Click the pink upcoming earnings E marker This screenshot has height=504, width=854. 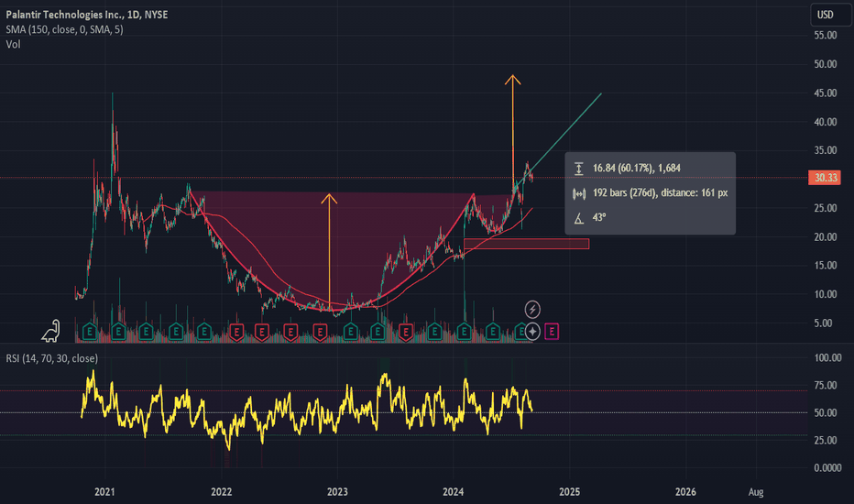552,332
